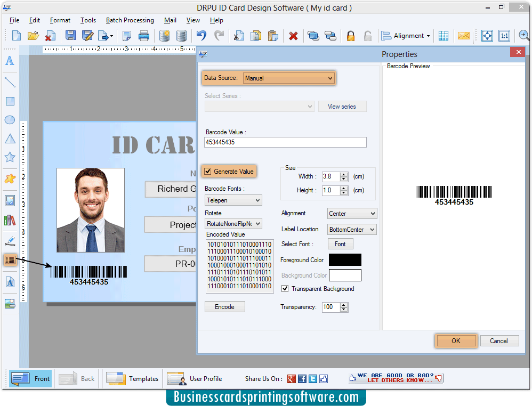Select the Image library books tool
The width and height of the screenshot is (532, 406).
(x=10, y=220)
